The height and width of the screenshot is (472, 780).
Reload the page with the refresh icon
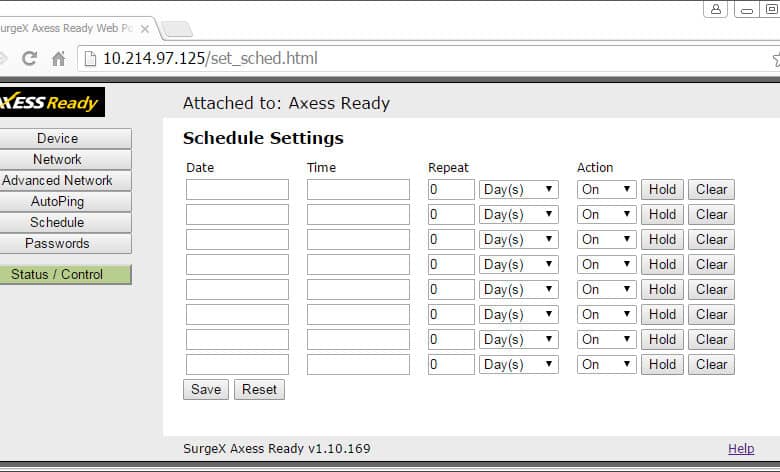coord(29,59)
